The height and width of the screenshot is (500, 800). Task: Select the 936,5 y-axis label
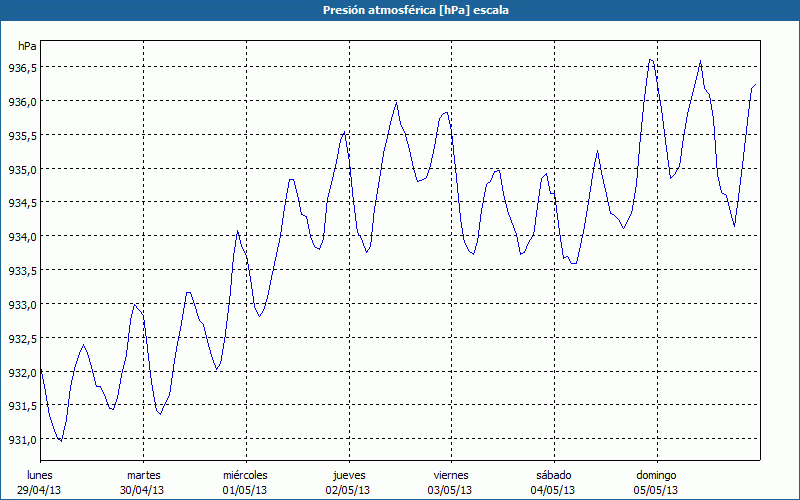[22, 68]
